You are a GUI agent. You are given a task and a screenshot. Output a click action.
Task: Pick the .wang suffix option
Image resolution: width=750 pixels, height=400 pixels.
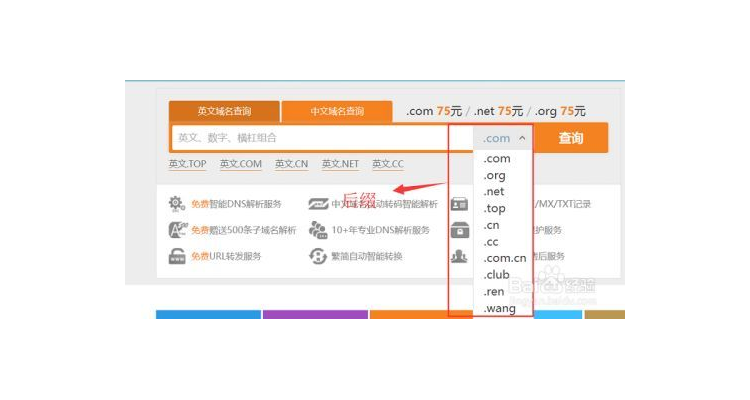coord(499,308)
